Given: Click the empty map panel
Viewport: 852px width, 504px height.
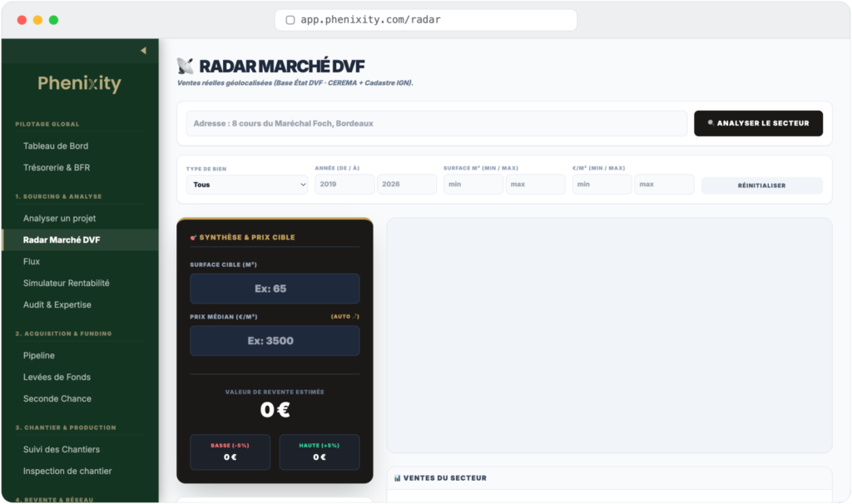Looking at the screenshot, I should [x=609, y=336].
